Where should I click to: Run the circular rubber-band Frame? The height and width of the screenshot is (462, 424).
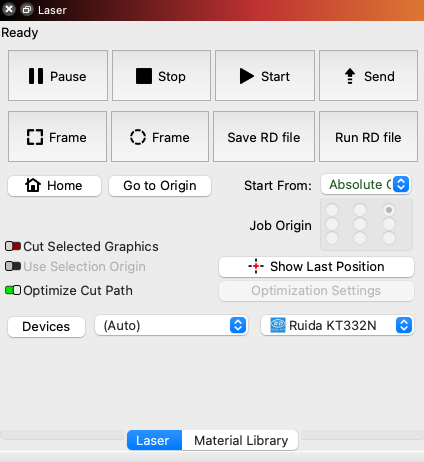pyautogui.click(x=160, y=137)
